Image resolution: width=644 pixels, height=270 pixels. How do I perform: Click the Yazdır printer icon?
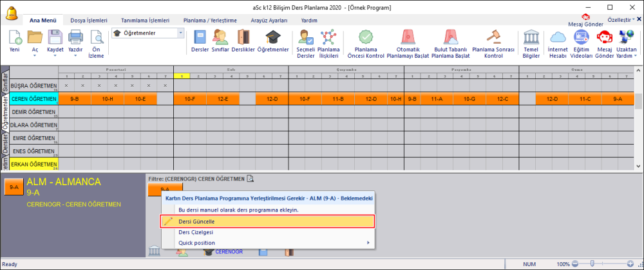(75, 37)
